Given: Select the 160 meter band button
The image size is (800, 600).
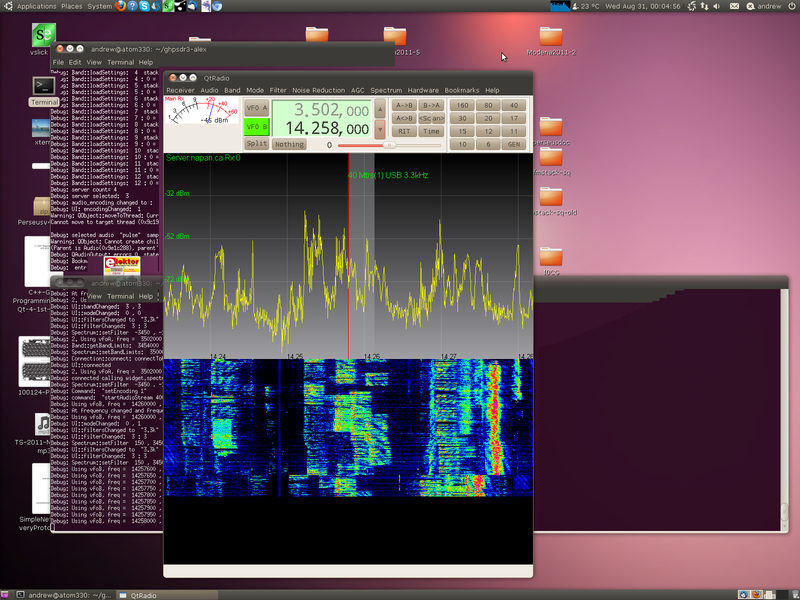Looking at the screenshot, I should (x=462, y=105).
